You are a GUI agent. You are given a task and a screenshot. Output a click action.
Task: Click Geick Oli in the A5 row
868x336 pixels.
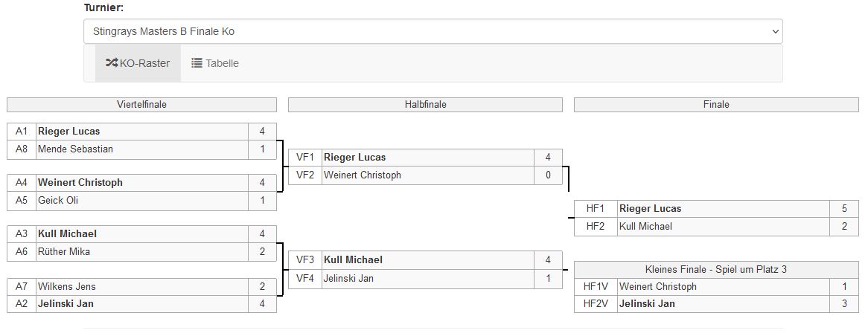58,201
